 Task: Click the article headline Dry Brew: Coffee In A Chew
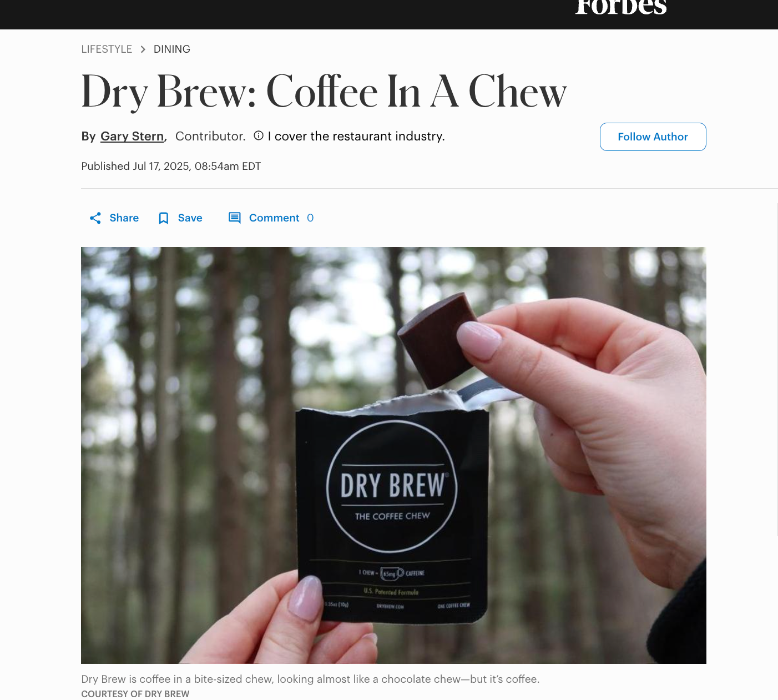pyautogui.click(x=324, y=92)
